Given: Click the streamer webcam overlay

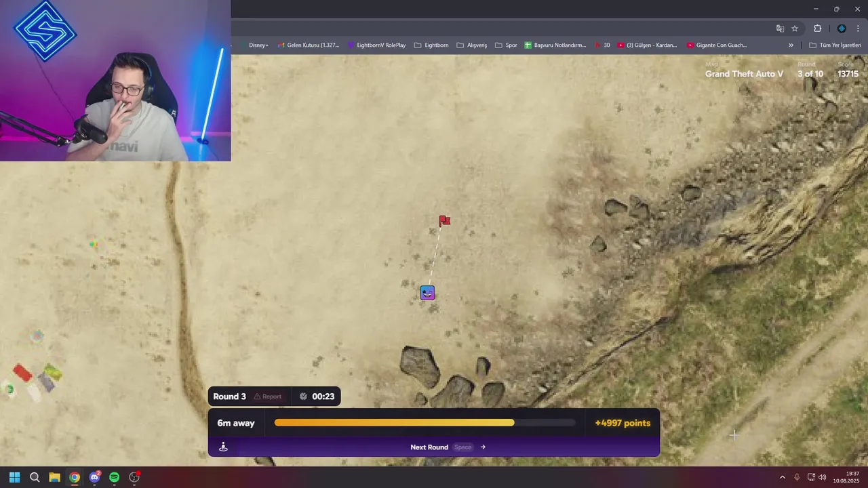Looking at the screenshot, I should (115, 81).
